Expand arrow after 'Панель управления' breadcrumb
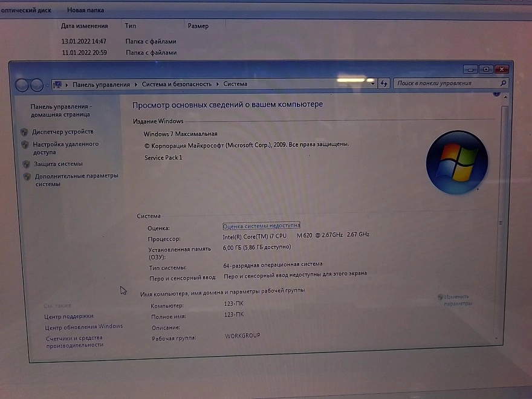The width and height of the screenshot is (532, 399). 135,85
